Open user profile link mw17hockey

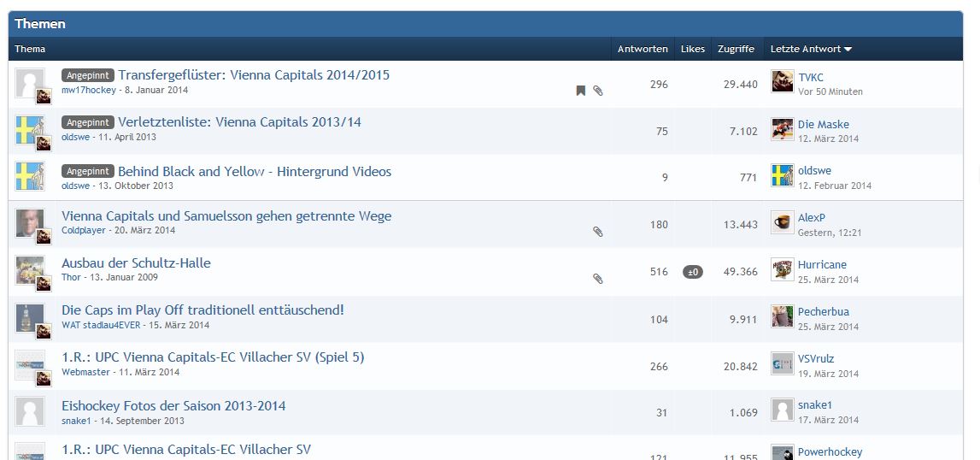click(x=88, y=91)
